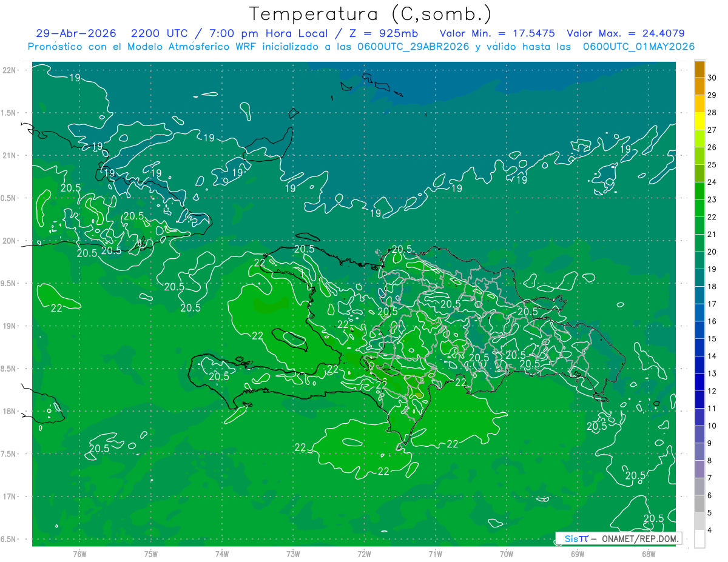
Task: Click the Valor Min. = 17.5475 text
Action: tap(499, 33)
